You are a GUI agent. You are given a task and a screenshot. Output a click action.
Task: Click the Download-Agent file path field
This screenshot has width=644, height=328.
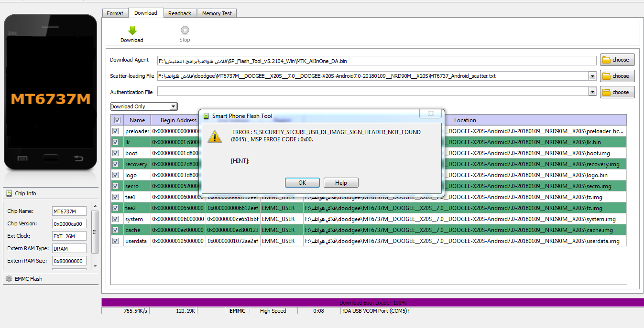(377, 61)
